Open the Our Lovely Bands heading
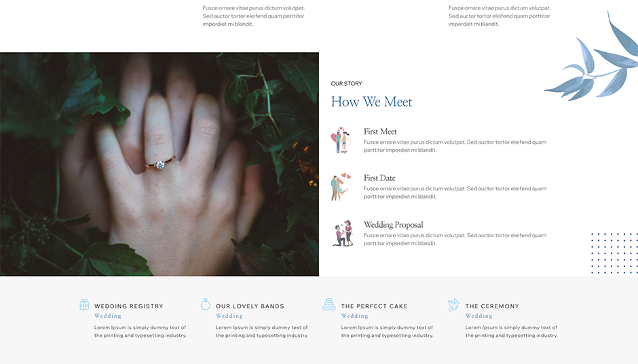The height and width of the screenshot is (364, 638). 250,306
